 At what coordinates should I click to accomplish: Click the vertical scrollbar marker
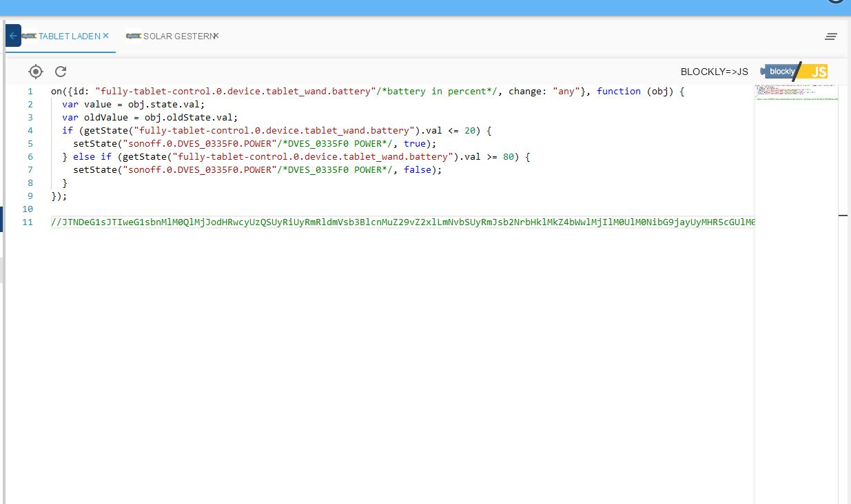pyautogui.click(x=843, y=216)
